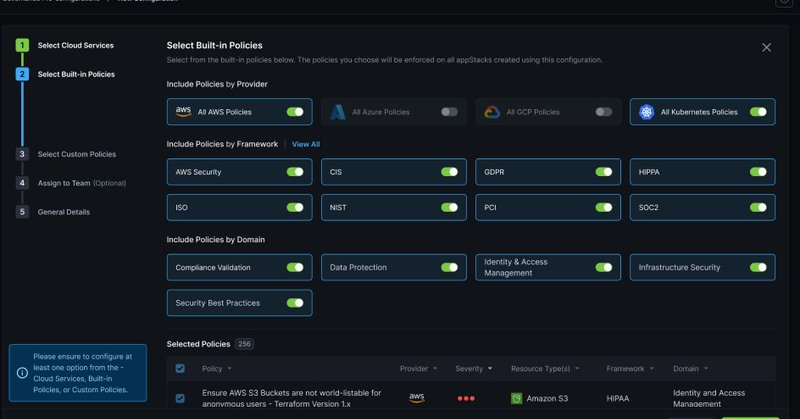Click the Kubernetes wheel icon

click(646, 112)
